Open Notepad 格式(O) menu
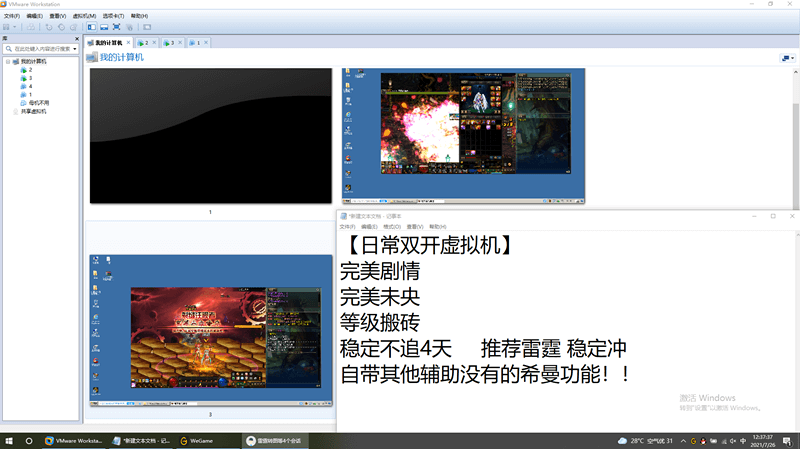This screenshot has width=800, height=449. coord(392,227)
